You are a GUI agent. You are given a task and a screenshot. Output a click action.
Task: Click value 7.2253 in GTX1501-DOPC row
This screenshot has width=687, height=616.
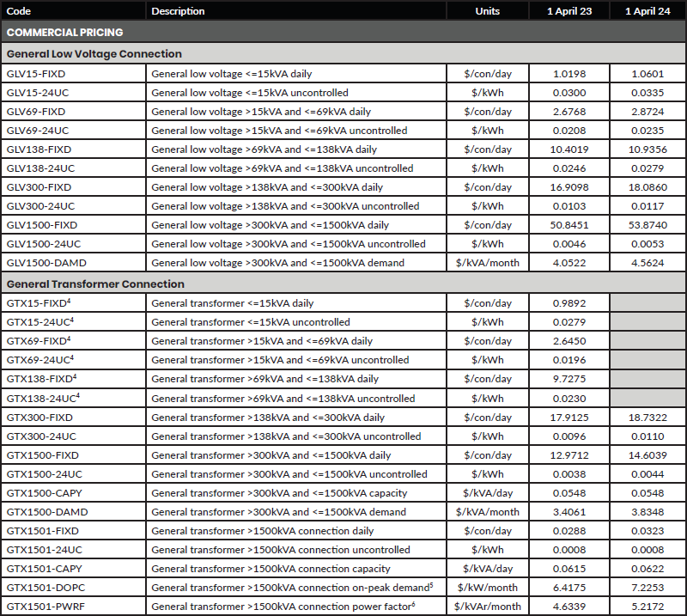click(x=647, y=587)
